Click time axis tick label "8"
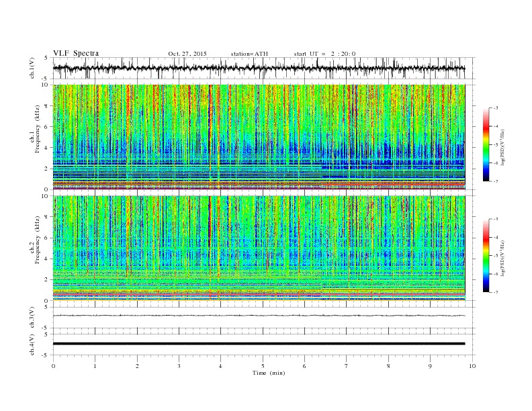Screen dimensions: 532x411 pyautogui.click(x=388, y=366)
